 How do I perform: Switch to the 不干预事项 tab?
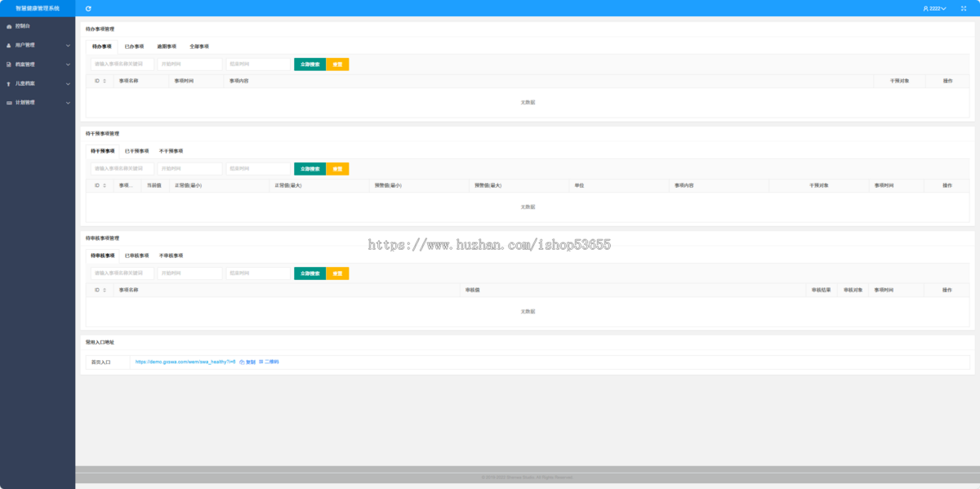(171, 151)
